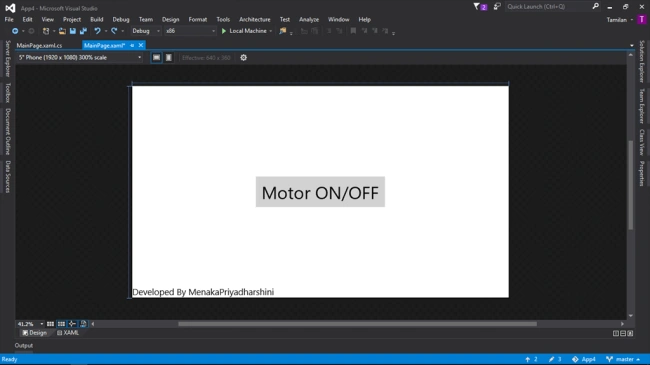
Task: Undo the last action with the Undo icon
Action: [x=97, y=31]
